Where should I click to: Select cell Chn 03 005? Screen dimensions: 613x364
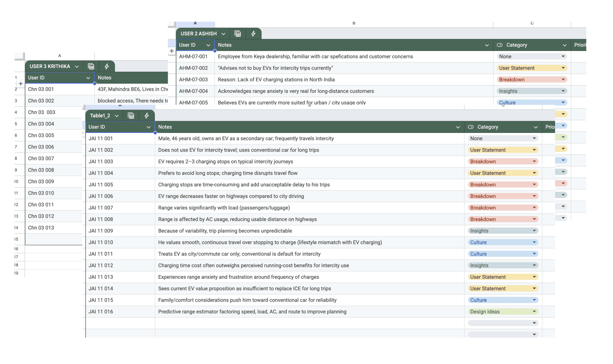pyautogui.click(x=54, y=135)
